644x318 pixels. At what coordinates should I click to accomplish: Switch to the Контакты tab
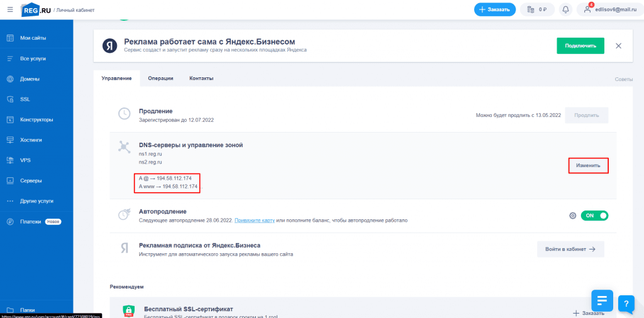point(201,79)
